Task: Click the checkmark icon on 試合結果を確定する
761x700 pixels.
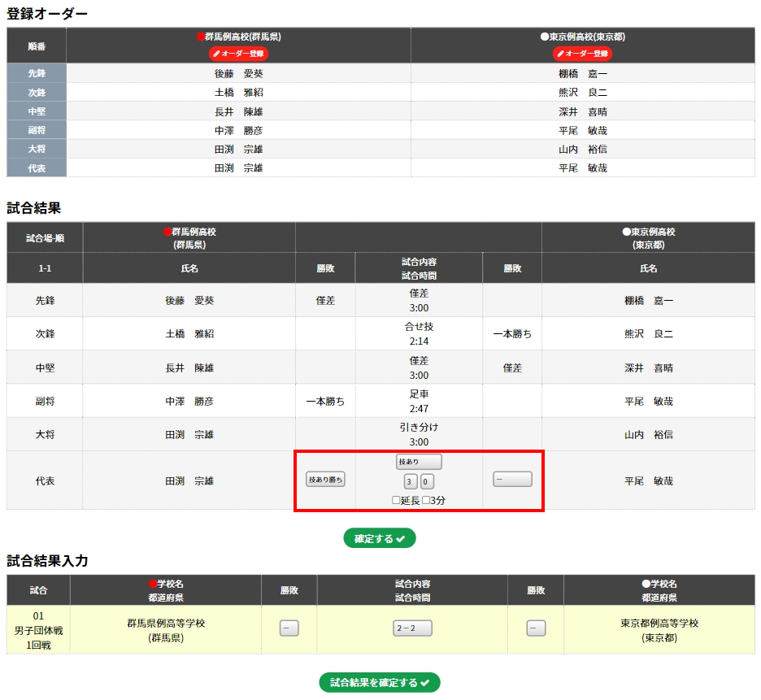Action: click(425, 683)
